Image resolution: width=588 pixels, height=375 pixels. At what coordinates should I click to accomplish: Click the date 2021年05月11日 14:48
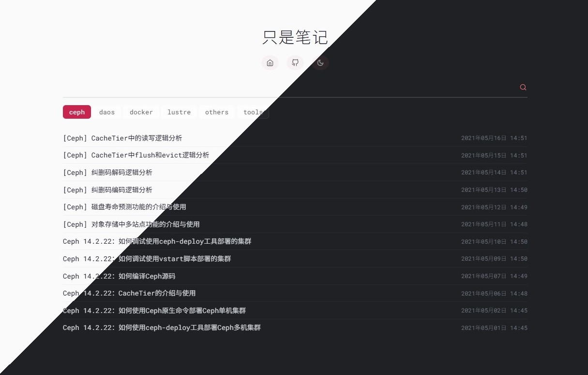(494, 224)
